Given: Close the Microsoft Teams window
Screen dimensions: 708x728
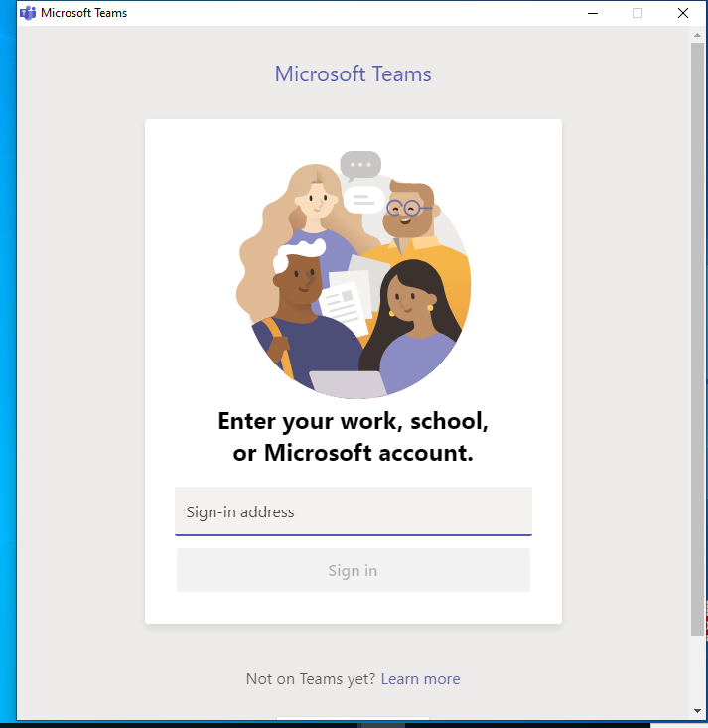Looking at the screenshot, I should click(683, 13).
